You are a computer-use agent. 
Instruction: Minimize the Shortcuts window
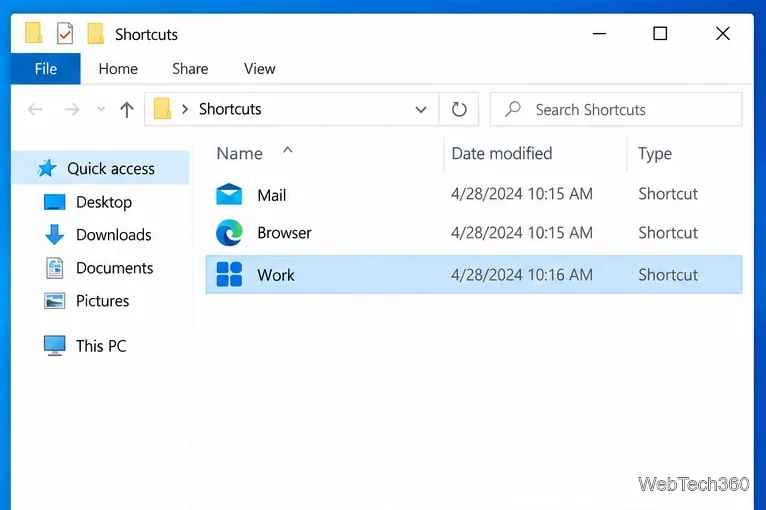pos(599,34)
